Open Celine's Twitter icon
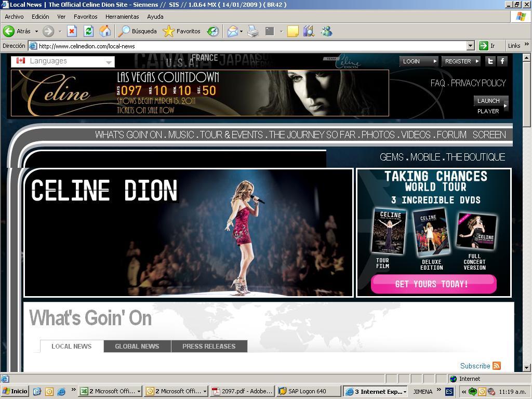Screen dimensions: 532x399 pos(490,61)
